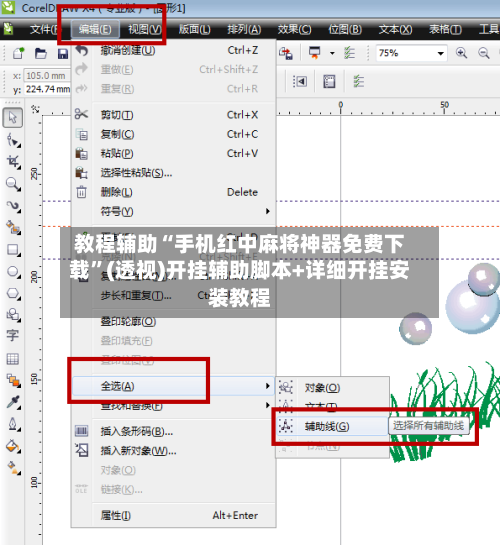Click the Zoom out magnifier icon
The height and width of the screenshot is (545, 500).
pos(484,53)
